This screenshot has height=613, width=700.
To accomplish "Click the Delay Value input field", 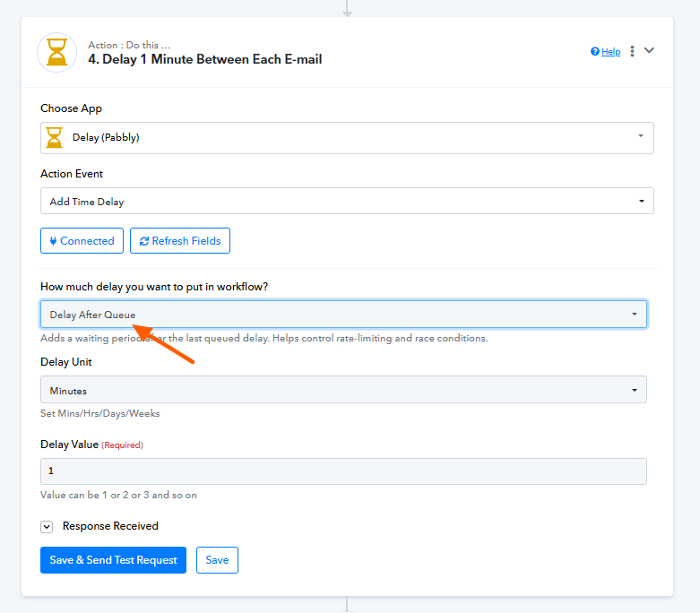I will pos(343,471).
